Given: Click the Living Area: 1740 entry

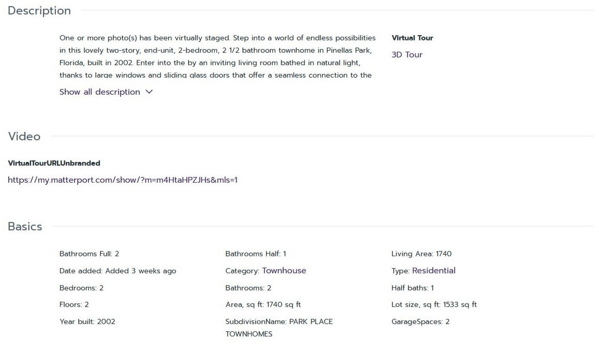Looking at the screenshot, I should coord(421,254).
